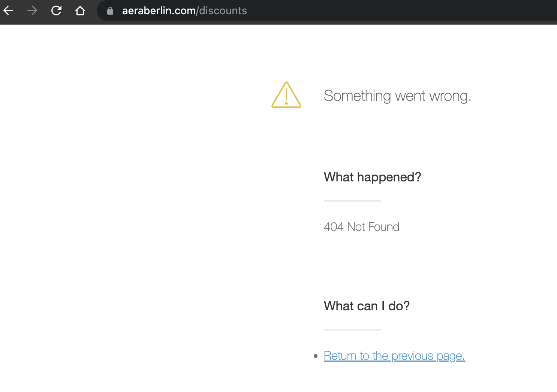Screen dimensions: 557x392
Task: Click the browser back arrow
Action: (8, 10)
